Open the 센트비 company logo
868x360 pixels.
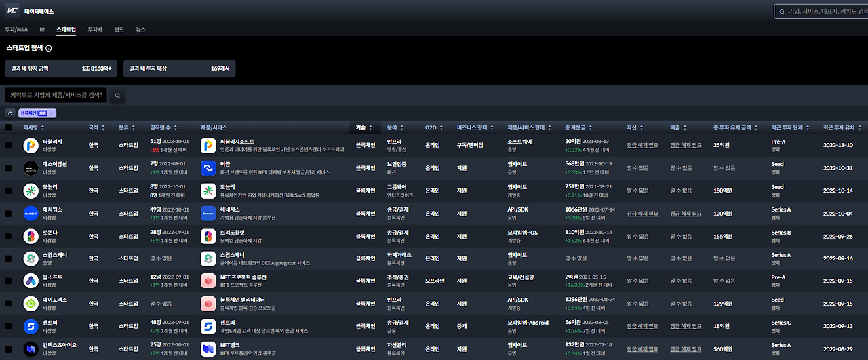coord(31,327)
